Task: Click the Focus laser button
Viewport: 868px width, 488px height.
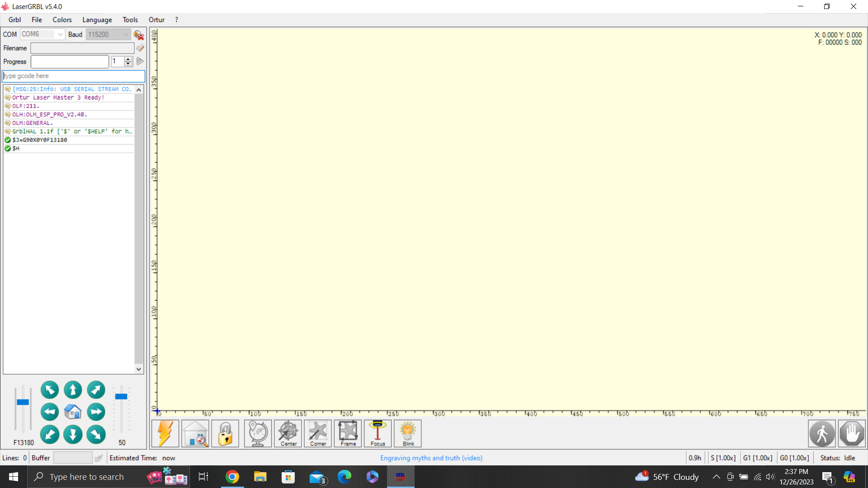Action: tap(377, 433)
